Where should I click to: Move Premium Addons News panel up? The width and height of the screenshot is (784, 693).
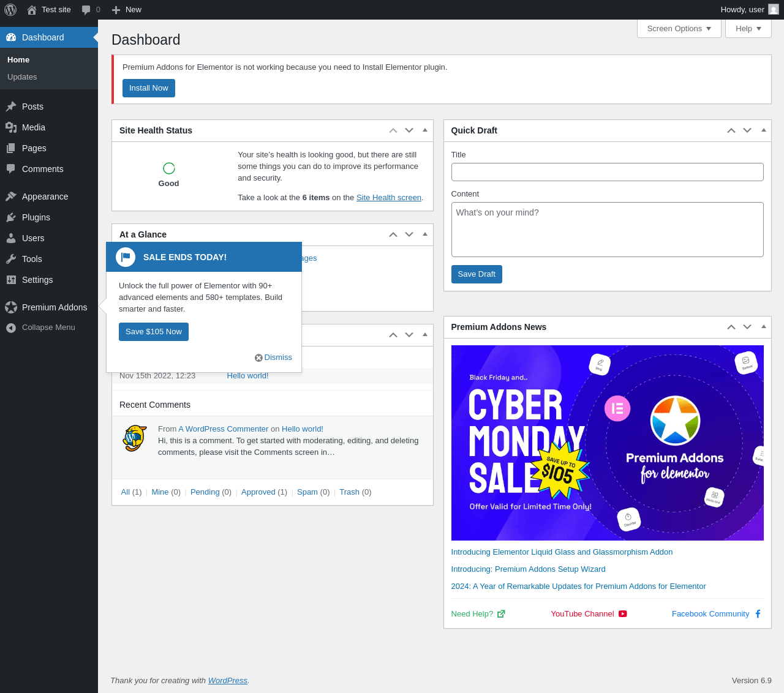point(731,327)
